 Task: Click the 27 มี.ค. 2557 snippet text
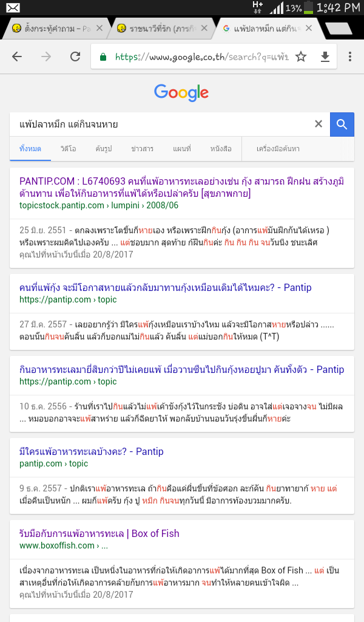coord(177,330)
